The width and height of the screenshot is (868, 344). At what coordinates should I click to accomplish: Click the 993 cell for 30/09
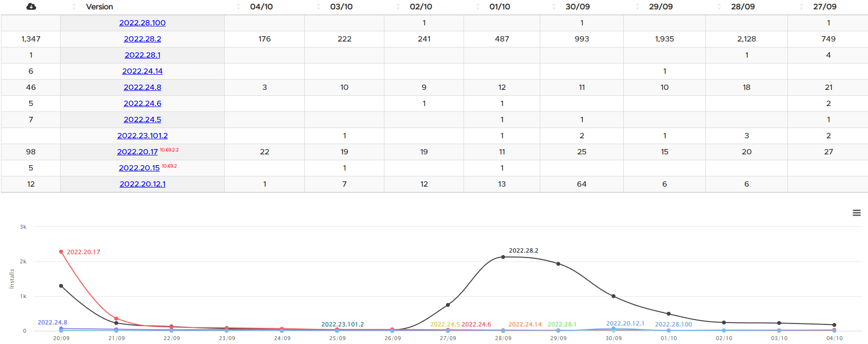coord(582,39)
